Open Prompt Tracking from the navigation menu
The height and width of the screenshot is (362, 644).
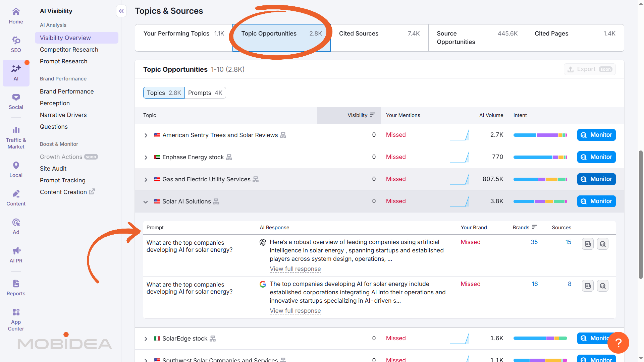pos(62,180)
